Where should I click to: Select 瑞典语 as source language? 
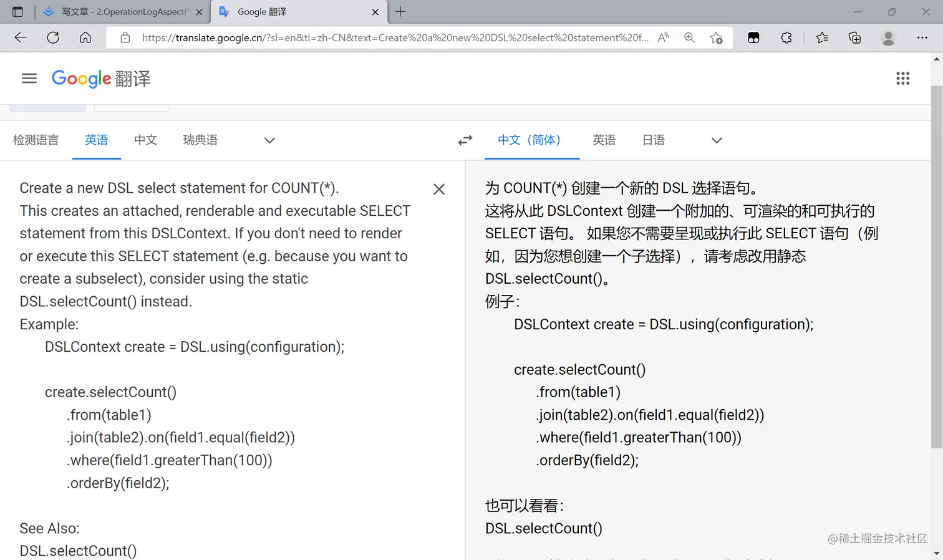coord(200,140)
